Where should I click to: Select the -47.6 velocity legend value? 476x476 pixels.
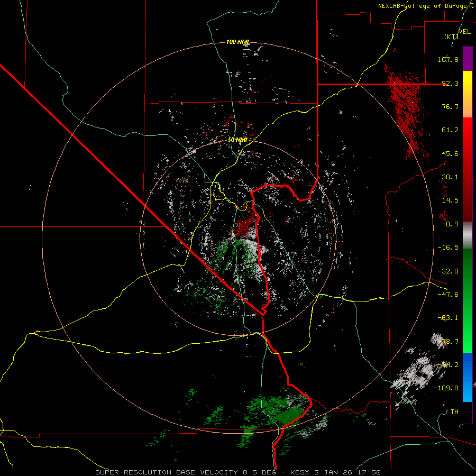tap(448, 295)
